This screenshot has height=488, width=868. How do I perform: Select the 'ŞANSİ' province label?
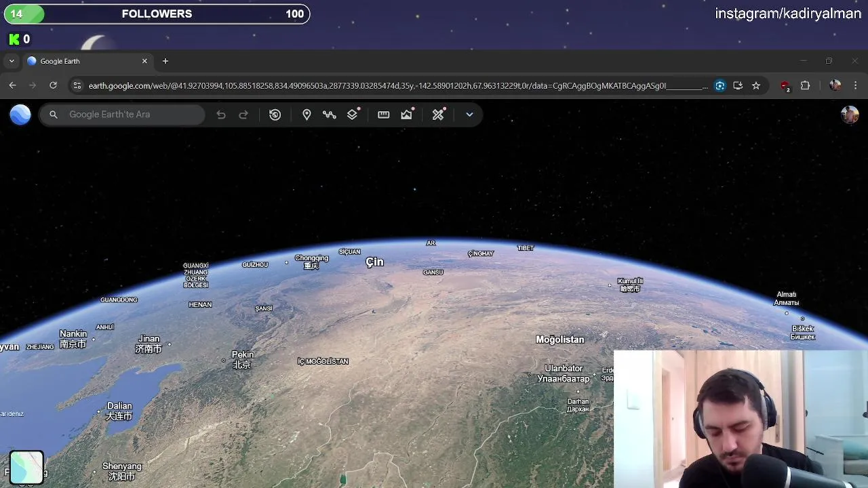pos(264,308)
